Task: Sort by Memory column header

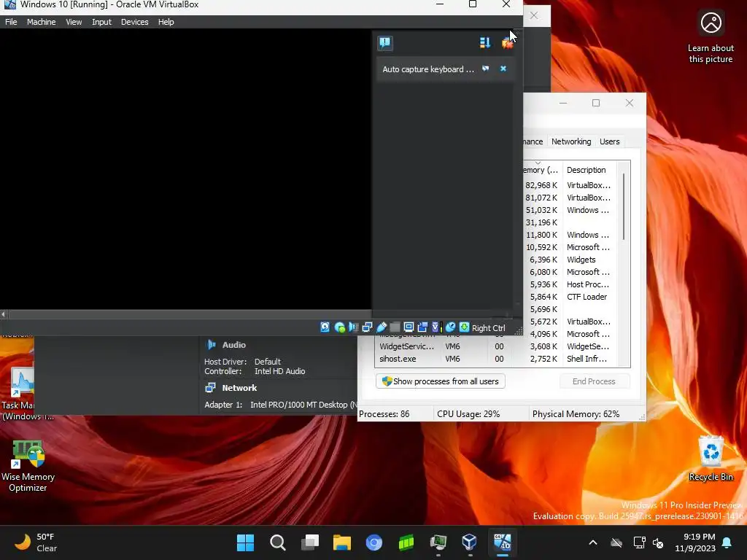Action: (x=542, y=169)
